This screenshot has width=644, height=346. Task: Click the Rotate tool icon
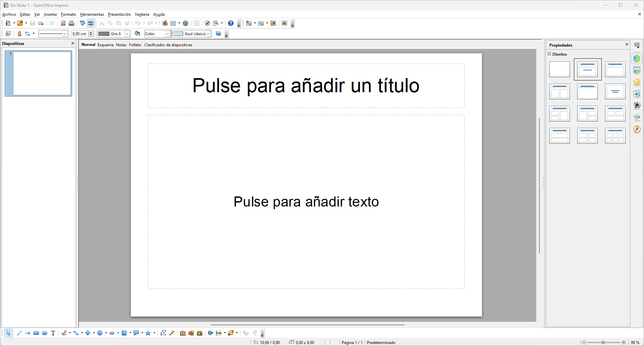pyautogui.click(x=210, y=333)
